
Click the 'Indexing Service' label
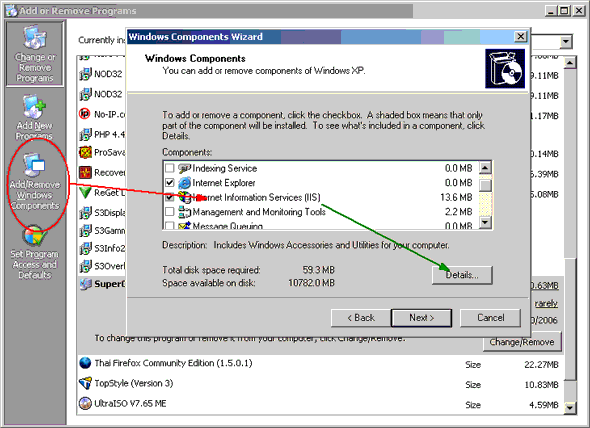[x=225, y=168]
